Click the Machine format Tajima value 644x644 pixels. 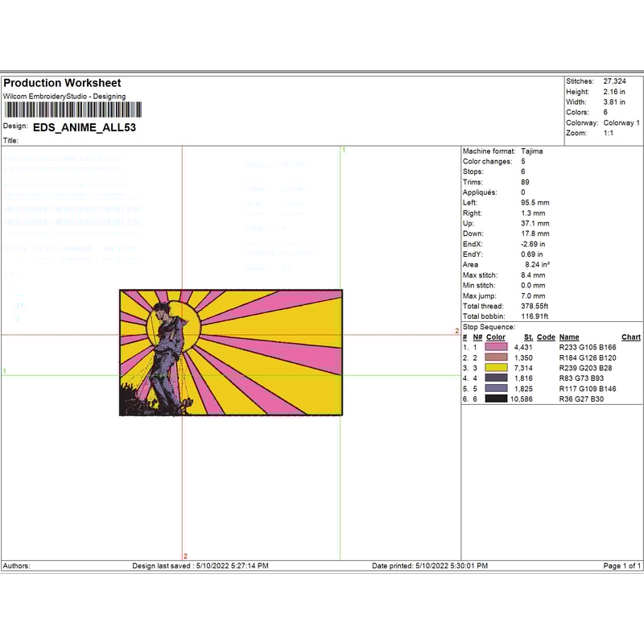[531, 151]
